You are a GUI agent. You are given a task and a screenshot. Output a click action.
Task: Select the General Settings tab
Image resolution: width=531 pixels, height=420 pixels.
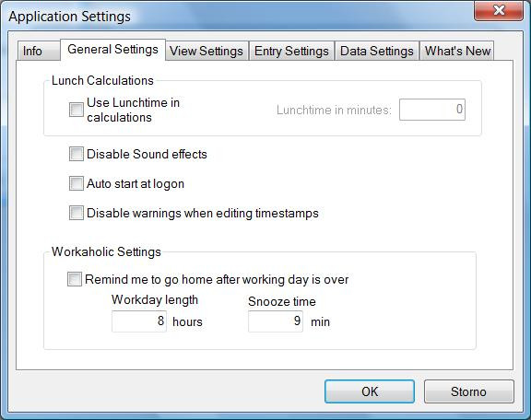[112, 50]
